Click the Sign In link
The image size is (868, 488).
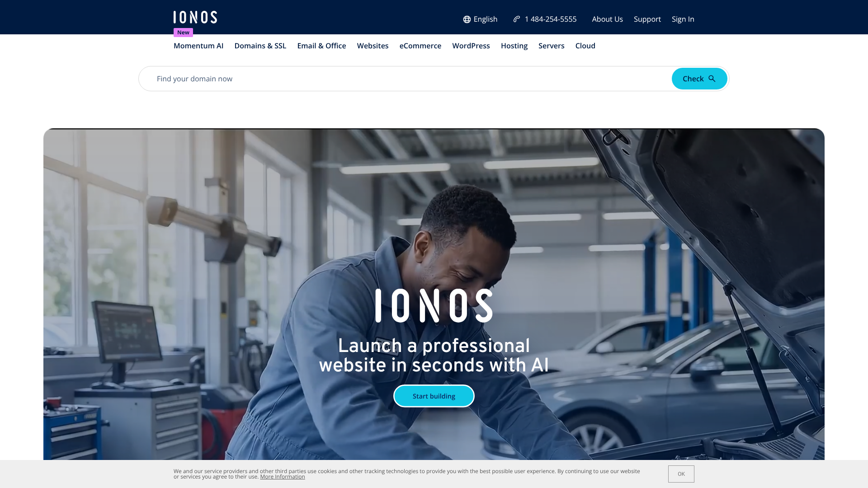coord(683,19)
